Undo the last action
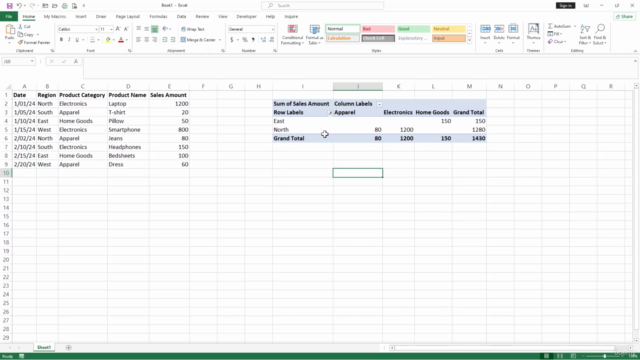 [19, 6]
